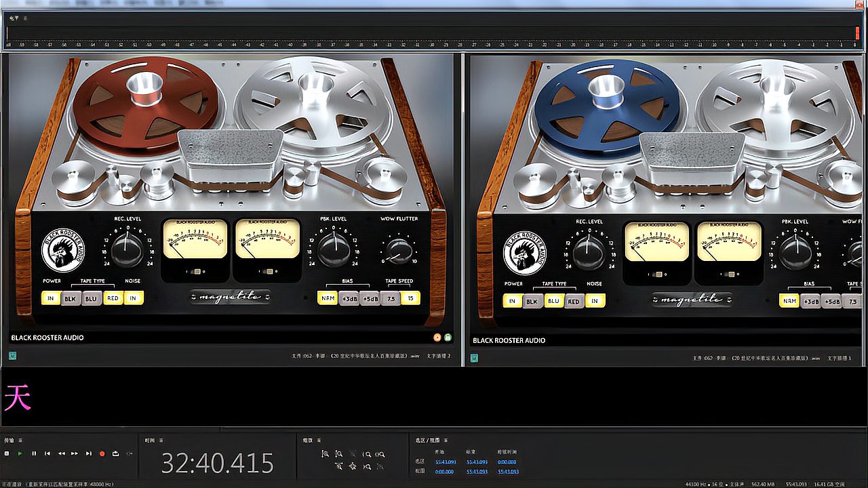Flip left VU meter switch, left machine
The width and height of the screenshot is (868, 488).
click(196, 271)
